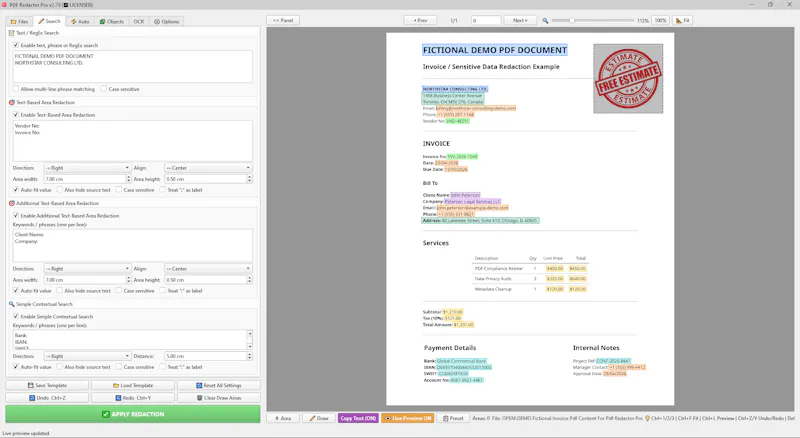Click the Save Template button
The height and width of the screenshot is (438, 800).
coord(47,385)
